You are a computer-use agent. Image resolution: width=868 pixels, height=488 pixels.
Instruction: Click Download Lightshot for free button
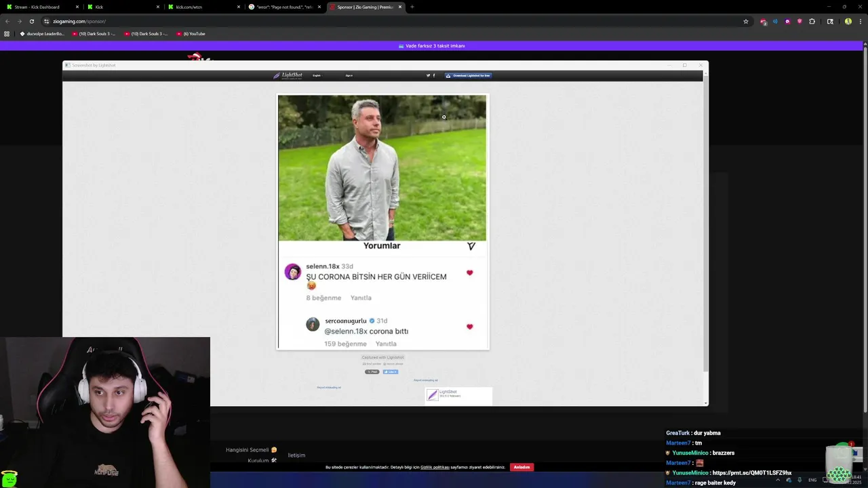pos(468,75)
